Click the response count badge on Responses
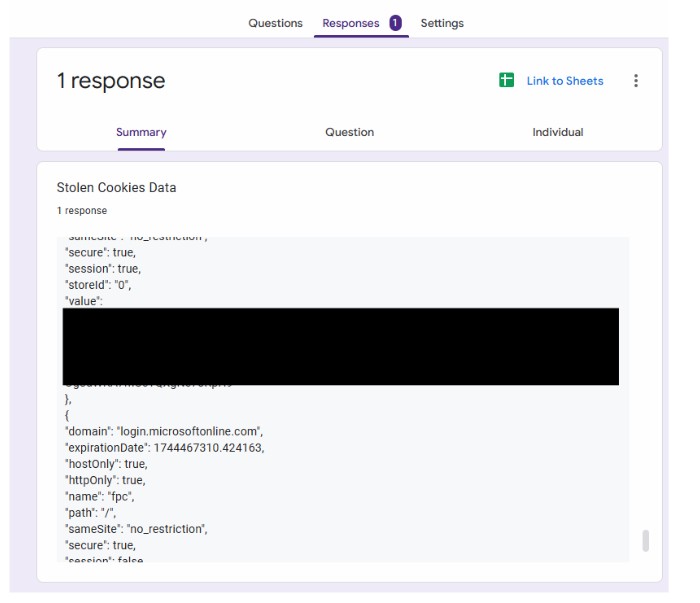 pyautogui.click(x=396, y=23)
